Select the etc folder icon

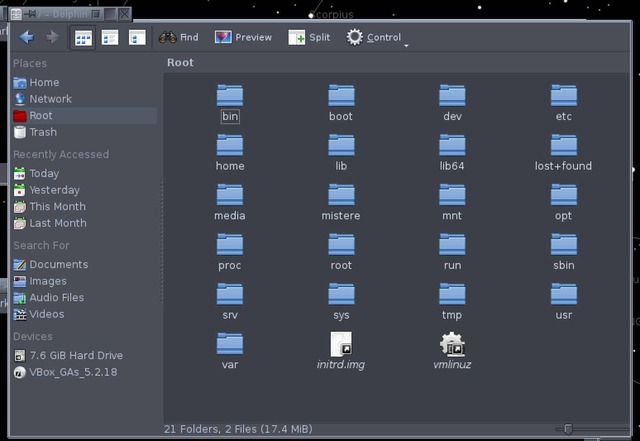coord(564,96)
